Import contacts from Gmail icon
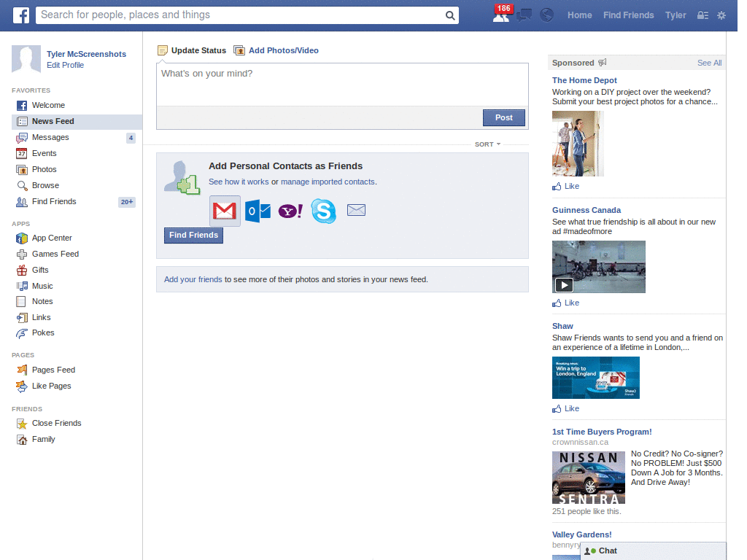747x560 pixels. 225,211
